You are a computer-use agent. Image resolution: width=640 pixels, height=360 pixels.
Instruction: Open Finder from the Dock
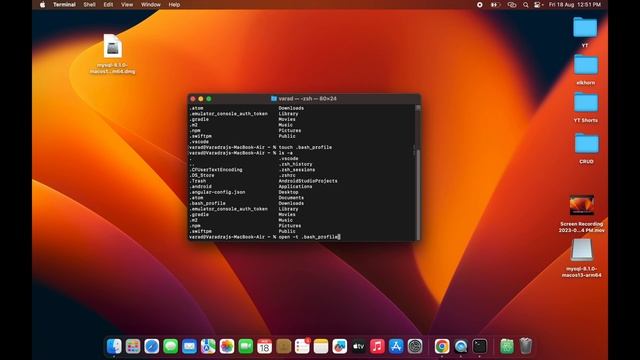pos(114,346)
